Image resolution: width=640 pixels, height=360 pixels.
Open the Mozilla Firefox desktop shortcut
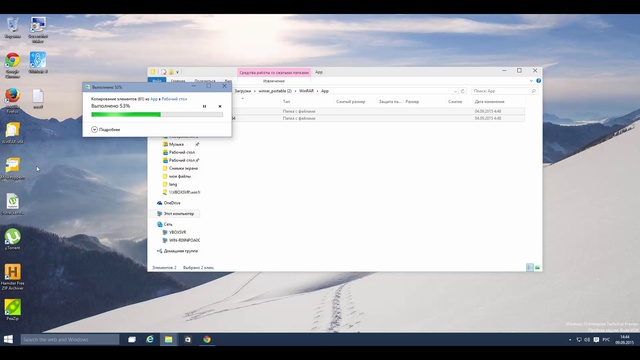coord(13,100)
